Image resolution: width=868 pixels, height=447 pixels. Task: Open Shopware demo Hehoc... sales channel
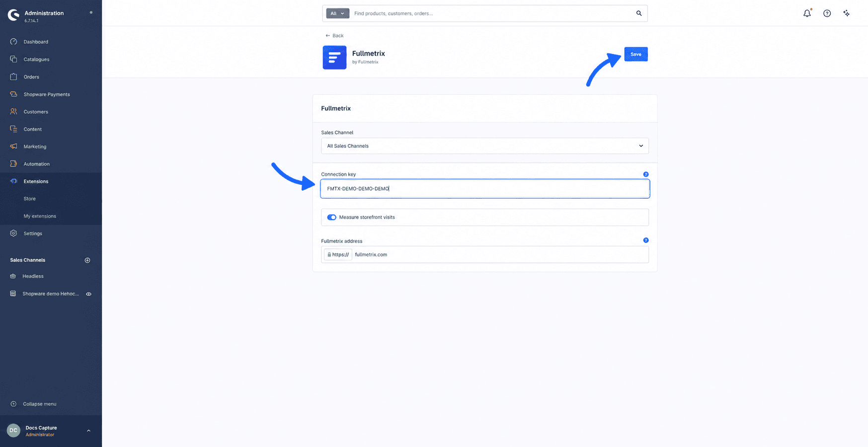click(x=51, y=294)
